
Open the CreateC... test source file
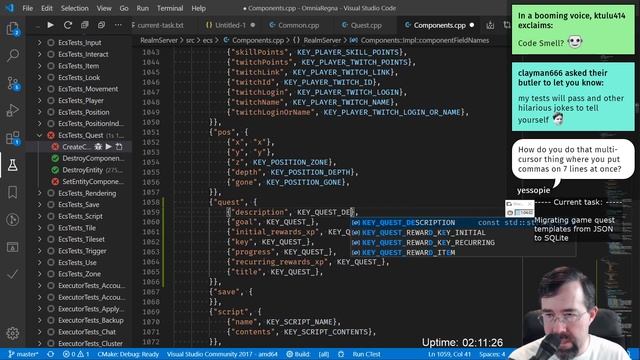click(119, 147)
